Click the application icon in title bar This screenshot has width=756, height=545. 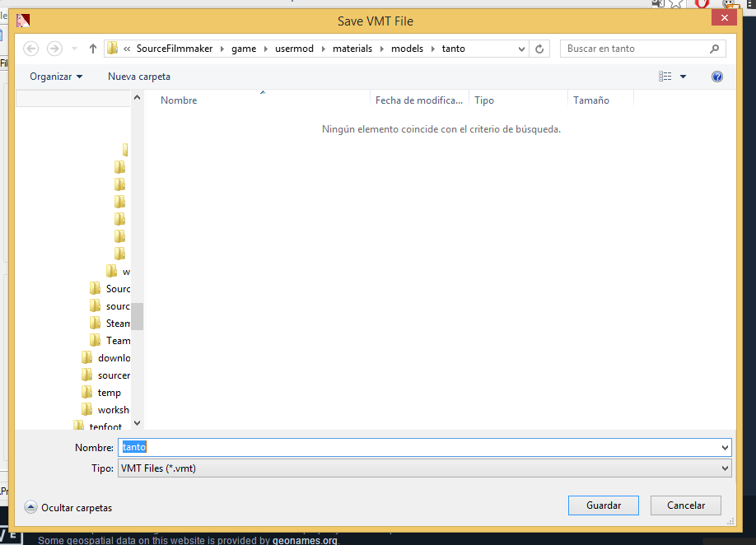[x=23, y=21]
